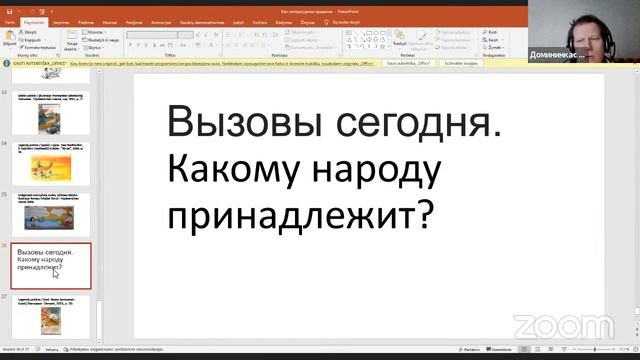Click the Format Painter brush (Formato teptukas)
640x360 pixels.
coord(21,48)
